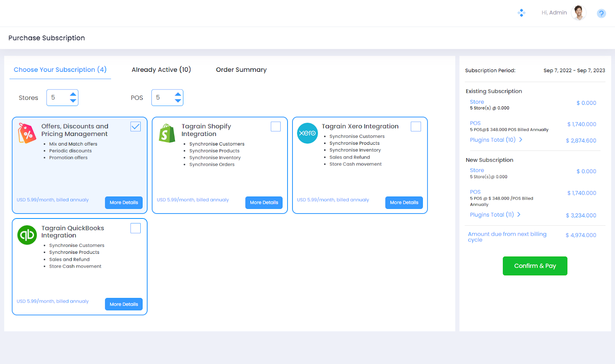Viewport: 615px width, 364px height.
Task: Decrease POS count with down arrow
Action: click(x=178, y=101)
